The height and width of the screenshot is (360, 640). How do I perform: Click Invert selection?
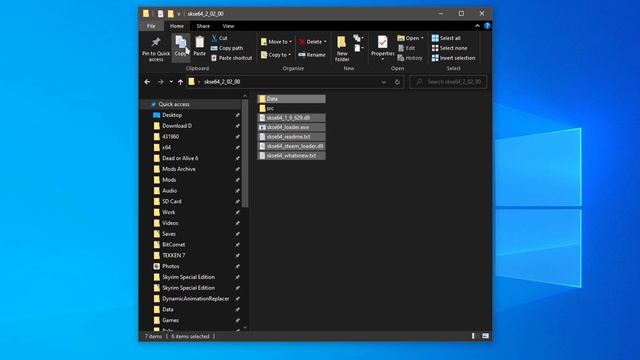(x=453, y=58)
